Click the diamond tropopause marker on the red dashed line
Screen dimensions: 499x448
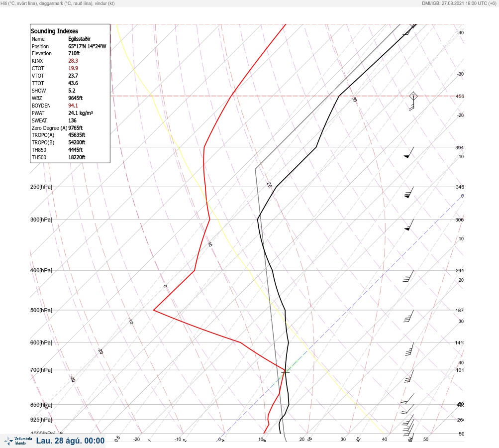point(413,96)
